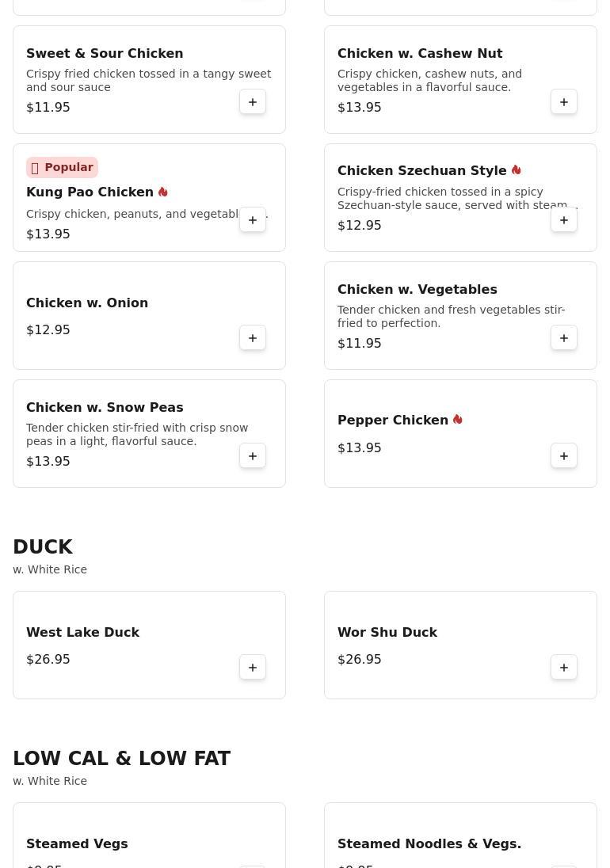
Task: Add Sweet & Sour Chicken to order
Action: 253,102
